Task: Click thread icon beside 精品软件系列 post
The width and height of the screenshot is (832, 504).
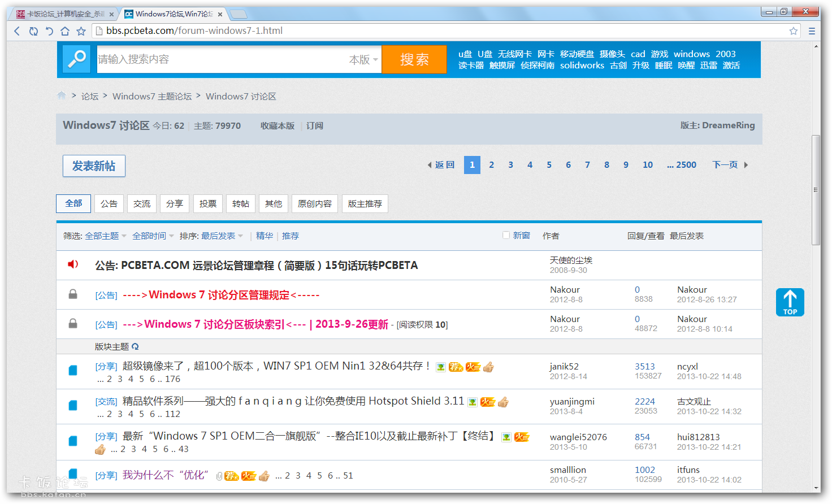Action: (73, 406)
